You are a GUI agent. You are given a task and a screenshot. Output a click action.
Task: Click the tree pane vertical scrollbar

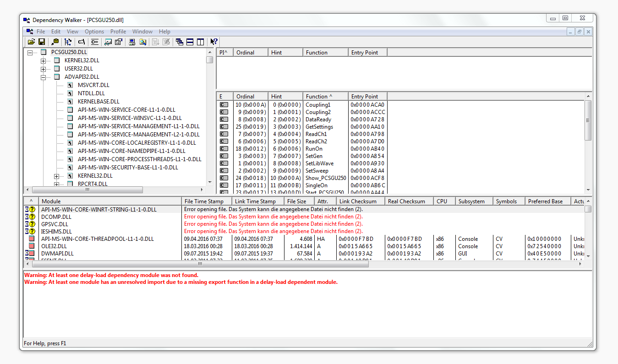pyautogui.click(x=209, y=117)
